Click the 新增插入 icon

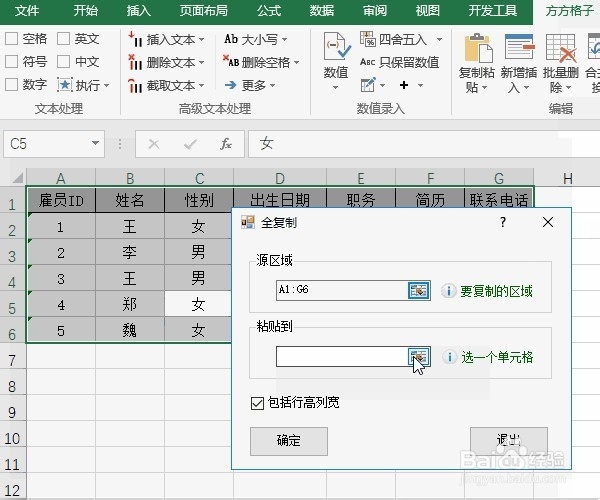click(x=519, y=47)
